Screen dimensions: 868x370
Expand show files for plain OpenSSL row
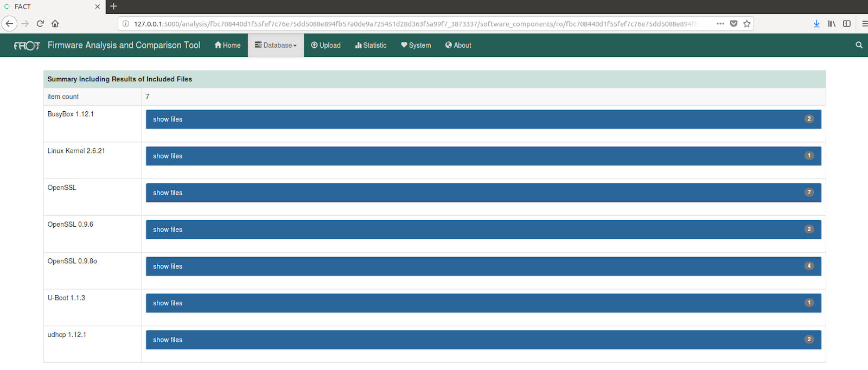(483, 193)
